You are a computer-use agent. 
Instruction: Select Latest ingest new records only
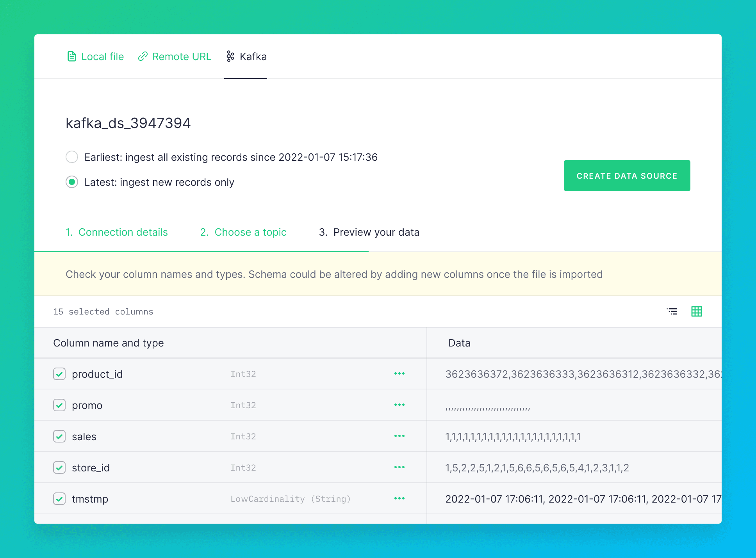(72, 182)
